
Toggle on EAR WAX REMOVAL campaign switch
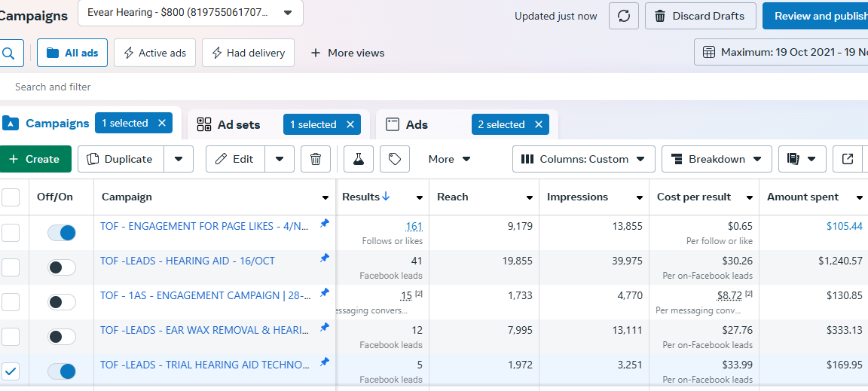[x=62, y=337]
